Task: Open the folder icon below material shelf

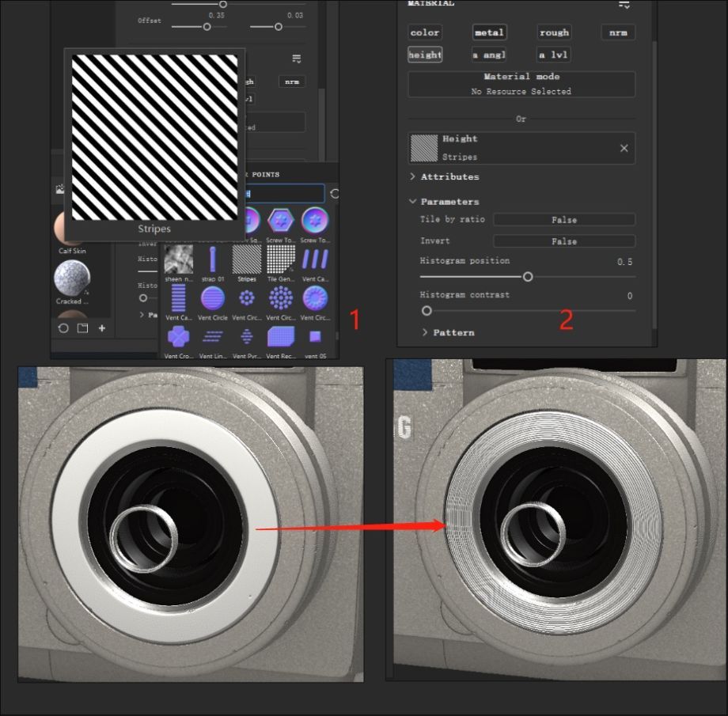Action: pos(82,328)
